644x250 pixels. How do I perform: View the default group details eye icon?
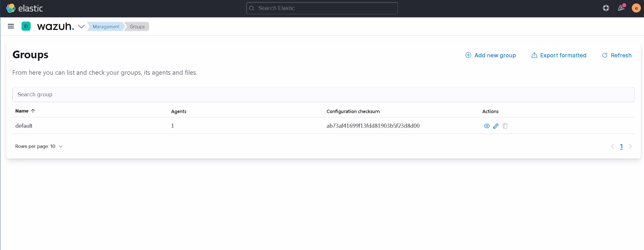(x=487, y=126)
